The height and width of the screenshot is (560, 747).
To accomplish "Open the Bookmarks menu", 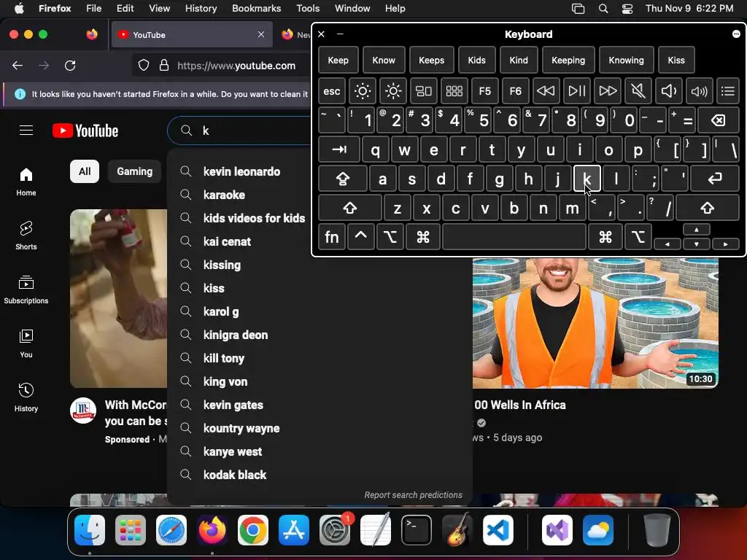I will 256,8.
